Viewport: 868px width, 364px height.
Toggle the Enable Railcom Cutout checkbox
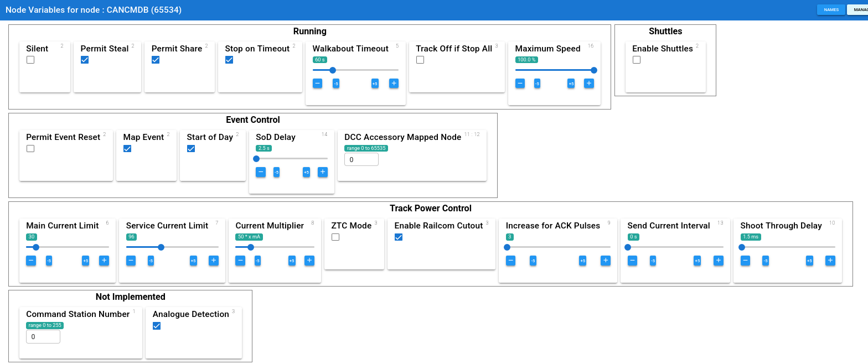(x=399, y=237)
